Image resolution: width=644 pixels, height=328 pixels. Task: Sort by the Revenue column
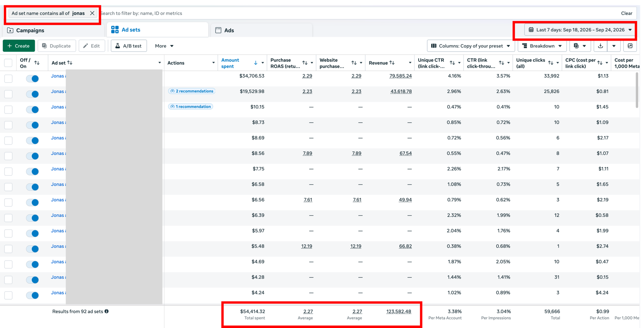click(x=392, y=63)
